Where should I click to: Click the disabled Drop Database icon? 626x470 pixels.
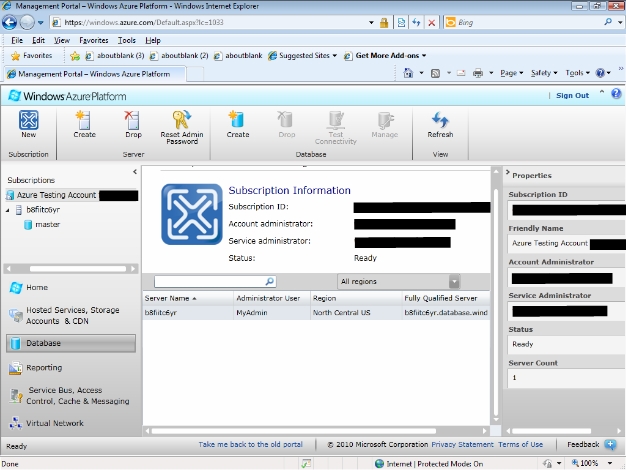click(286, 120)
